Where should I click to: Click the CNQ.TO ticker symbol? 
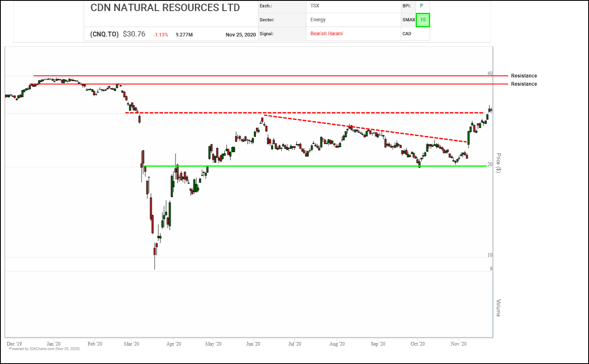pyautogui.click(x=104, y=34)
